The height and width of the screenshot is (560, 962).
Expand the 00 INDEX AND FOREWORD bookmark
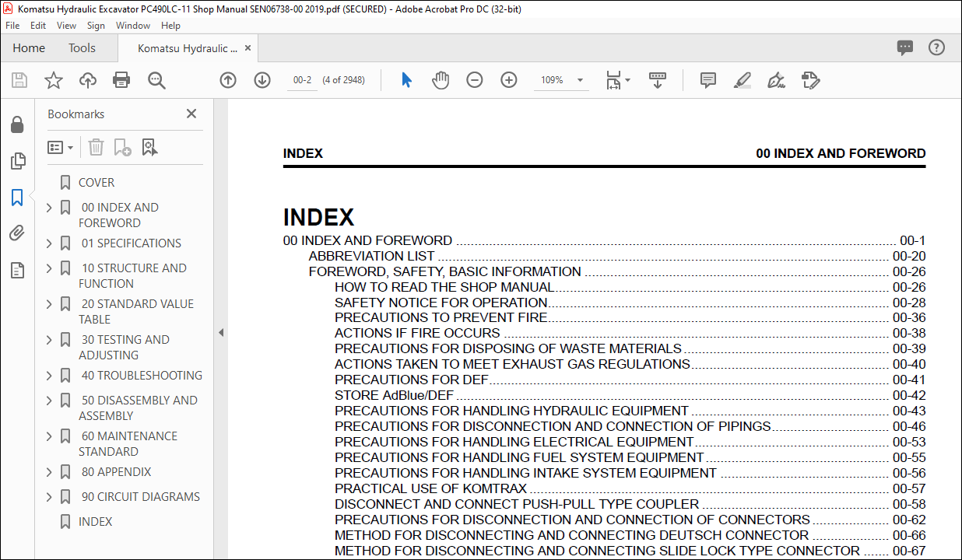point(49,208)
